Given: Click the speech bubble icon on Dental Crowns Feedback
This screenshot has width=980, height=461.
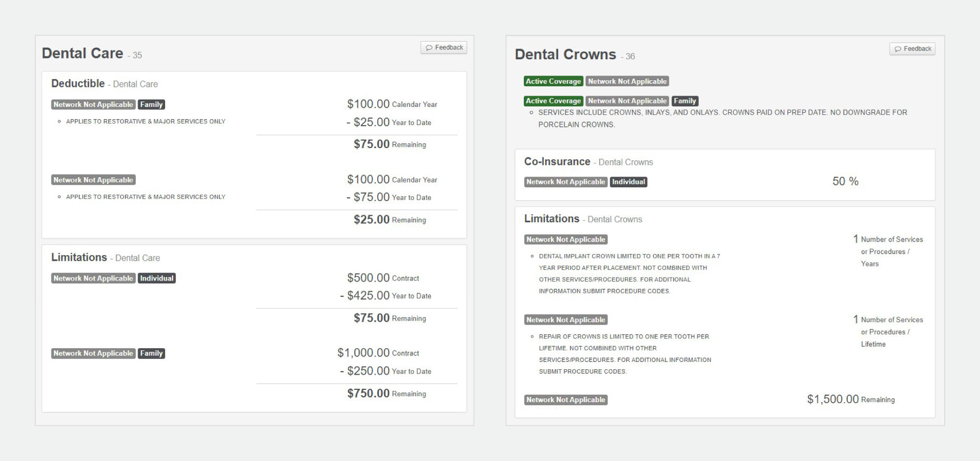Looking at the screenshot, I should click(x=899, y=49).
